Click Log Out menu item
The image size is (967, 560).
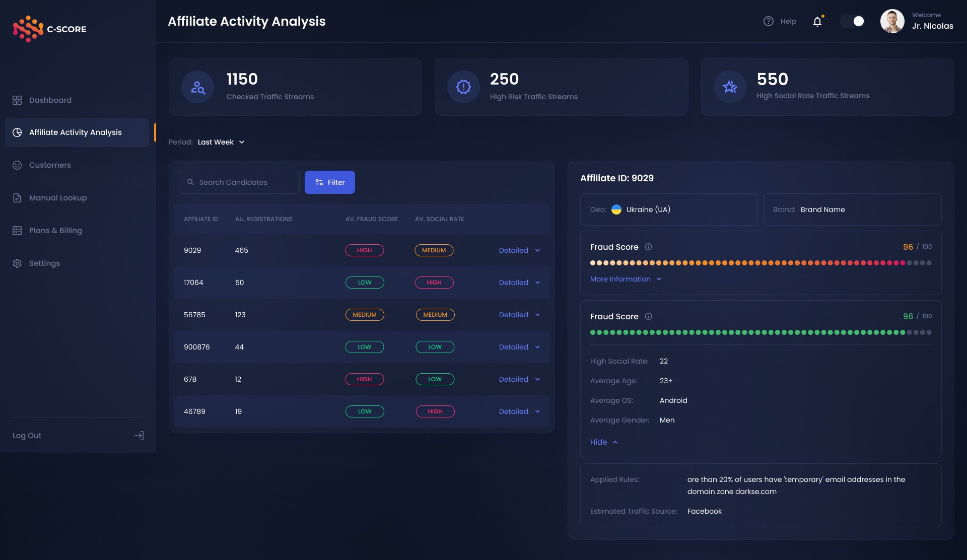click(27, 436)
